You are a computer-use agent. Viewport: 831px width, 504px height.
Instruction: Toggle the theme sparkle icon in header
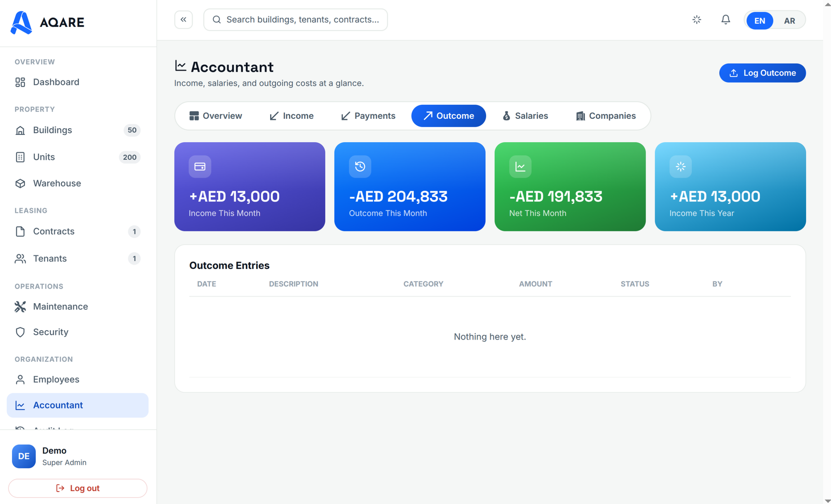click(x=697, y=20)
